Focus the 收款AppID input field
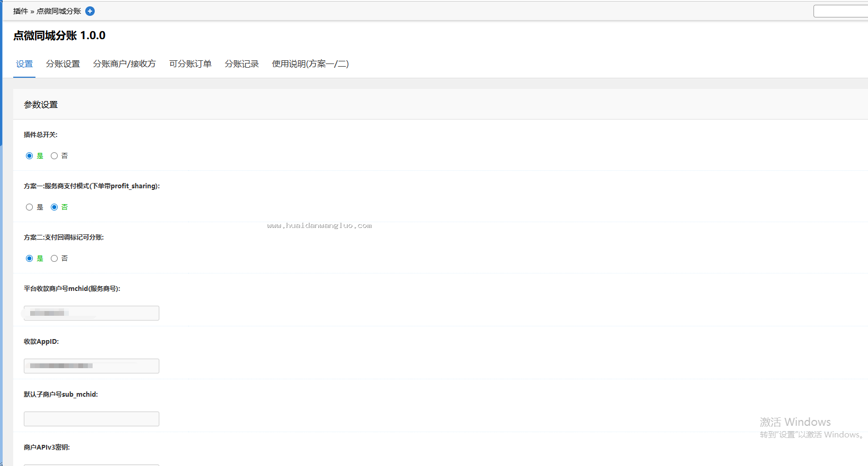 click(92, 366)
